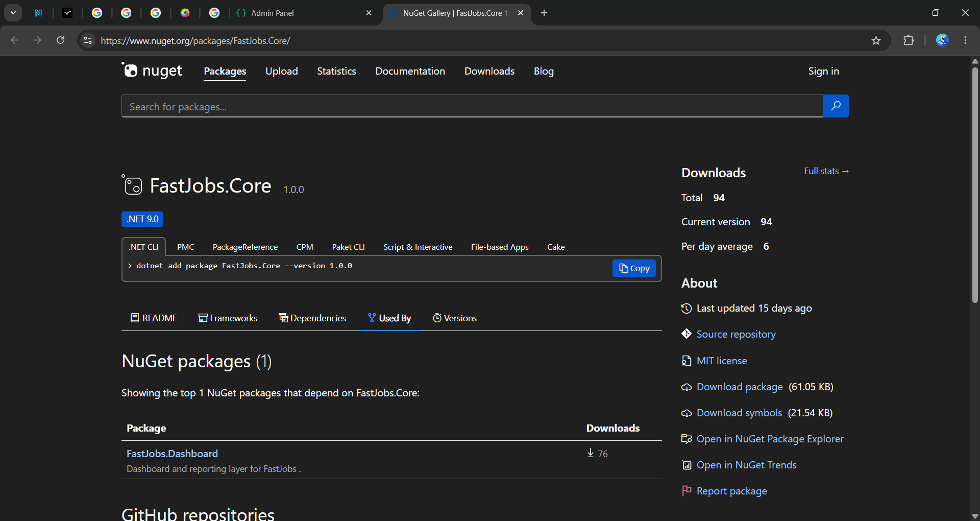Image resolution: width=980 pixels, height=521 pixels.
Task: Click the 76 downloads count
Action: 602,454
